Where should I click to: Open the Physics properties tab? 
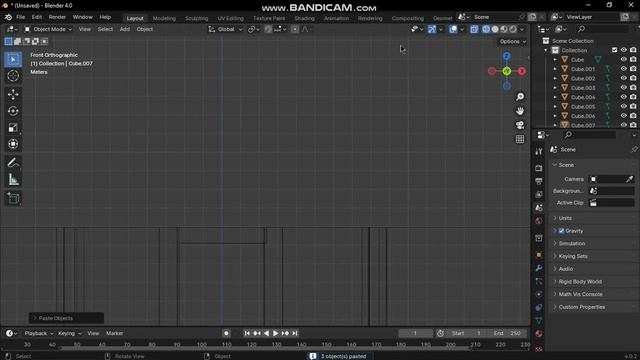(539, 294)
